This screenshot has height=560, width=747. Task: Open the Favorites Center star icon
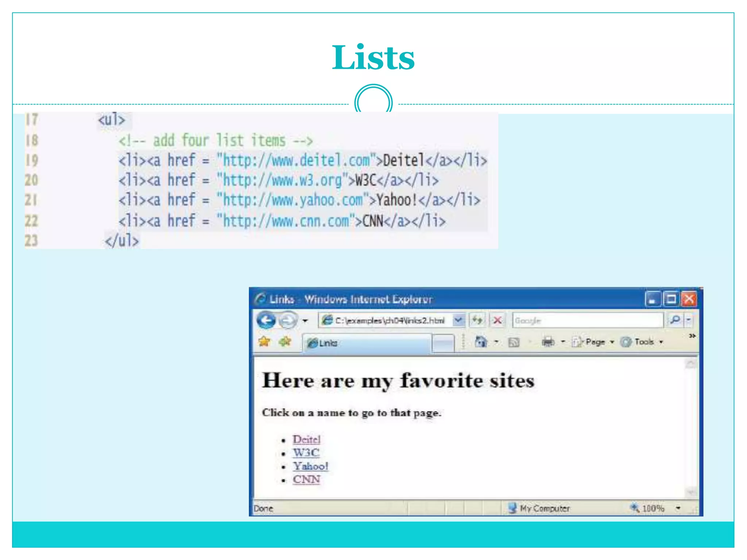point(264,342)
